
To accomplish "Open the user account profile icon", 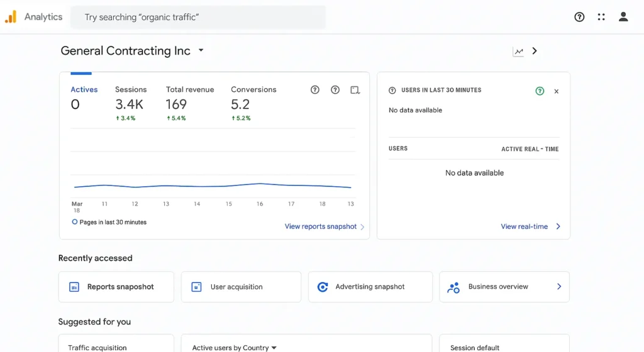I will click(x=623, y=17).
